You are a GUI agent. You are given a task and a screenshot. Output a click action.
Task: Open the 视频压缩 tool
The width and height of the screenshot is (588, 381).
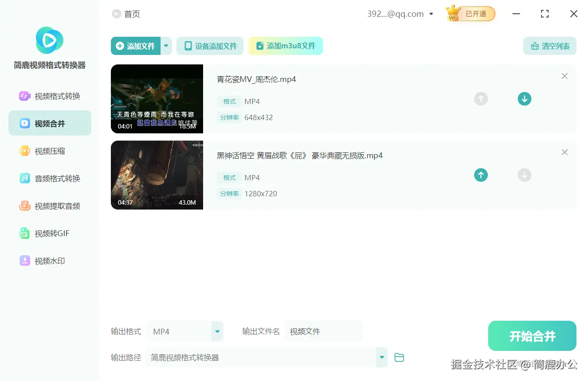coord(50,151)
